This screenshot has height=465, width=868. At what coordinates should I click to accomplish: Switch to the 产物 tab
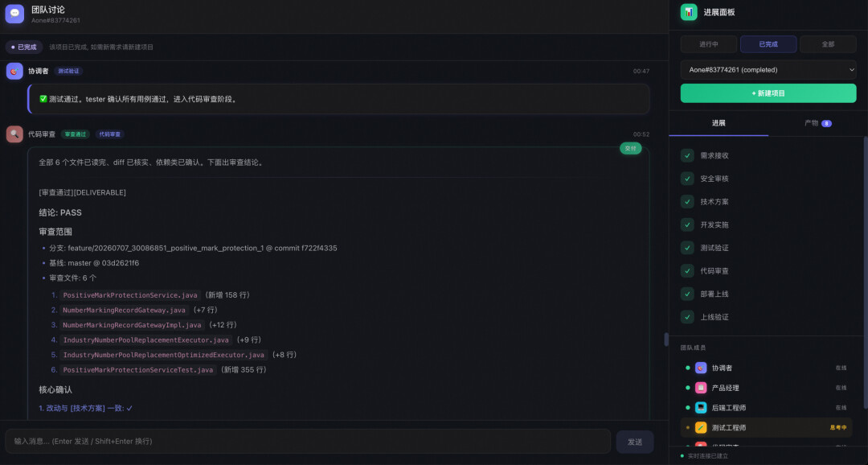point(817,123)
